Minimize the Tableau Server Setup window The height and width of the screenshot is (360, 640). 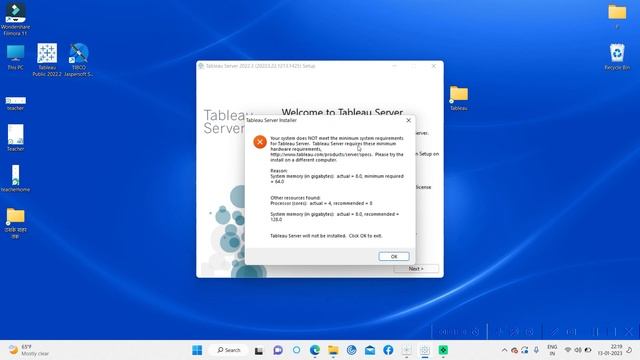point(394,66)
